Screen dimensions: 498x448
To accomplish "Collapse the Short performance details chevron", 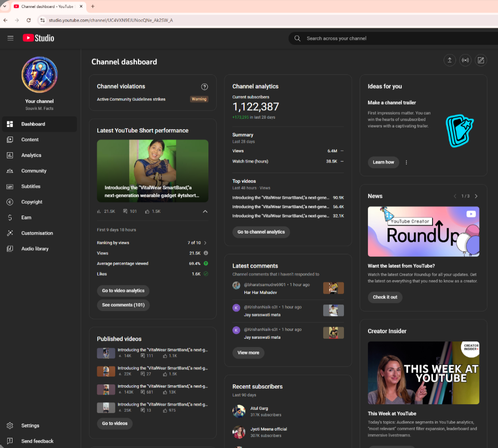I will point(205,211).
